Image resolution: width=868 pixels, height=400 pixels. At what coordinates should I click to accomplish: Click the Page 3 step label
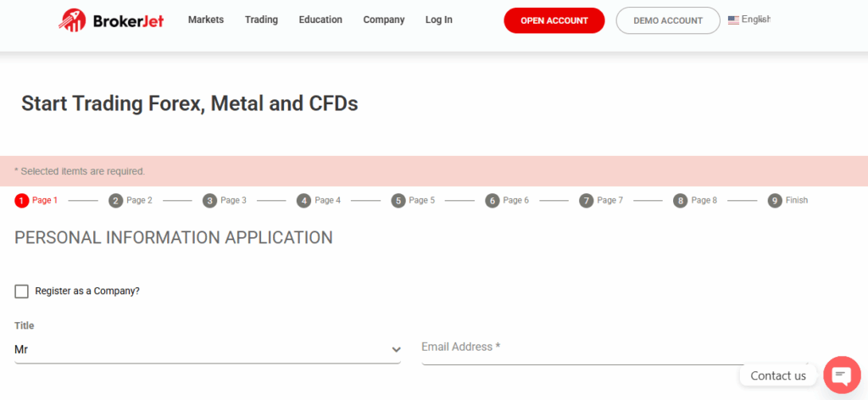coord(234,200)
